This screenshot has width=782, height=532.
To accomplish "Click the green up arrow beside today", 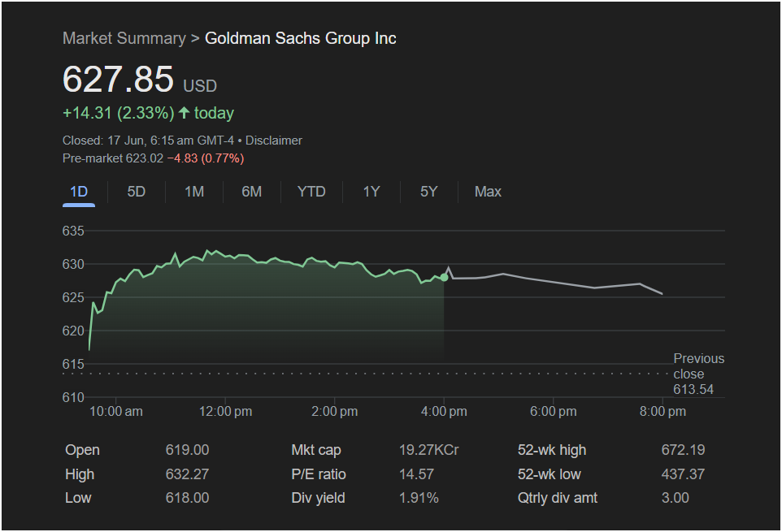I will (x=184, y=113).
